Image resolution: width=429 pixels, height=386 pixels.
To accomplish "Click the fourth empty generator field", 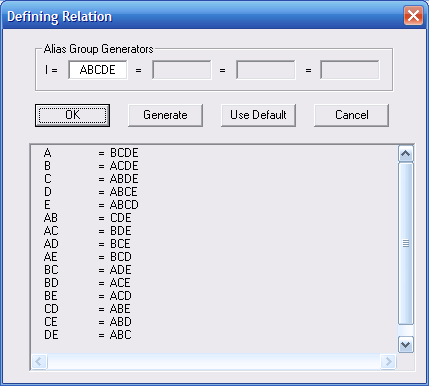I will pos(350,70).
